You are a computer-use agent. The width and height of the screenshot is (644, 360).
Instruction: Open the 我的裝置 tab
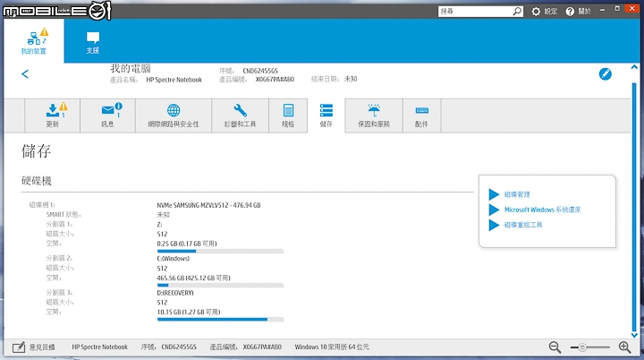point(34,41)
